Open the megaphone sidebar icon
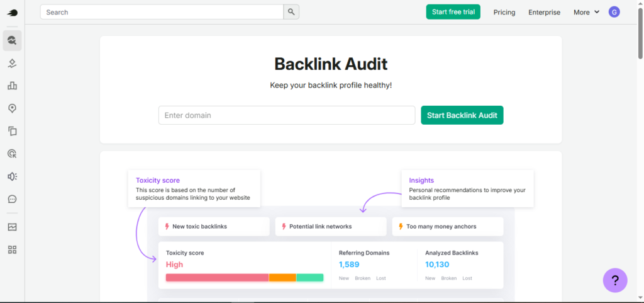The image size is (644, 303). (x=13, y=176)
